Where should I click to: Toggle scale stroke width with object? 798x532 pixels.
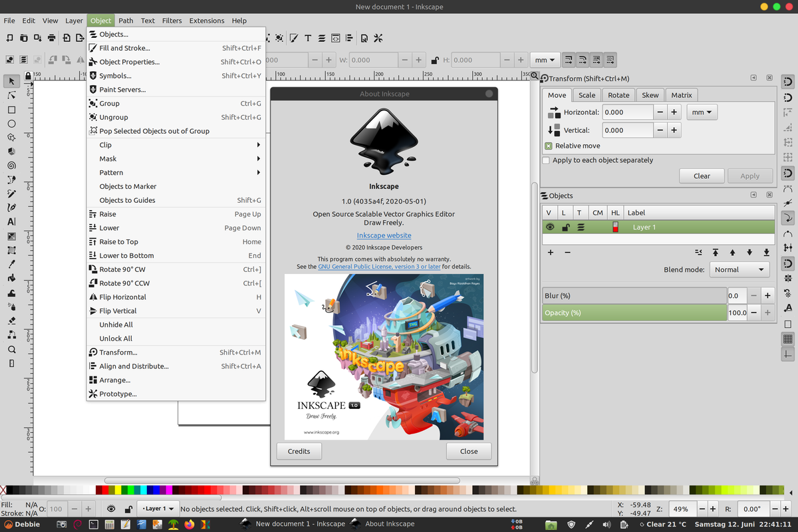click(x=569, y=60)
